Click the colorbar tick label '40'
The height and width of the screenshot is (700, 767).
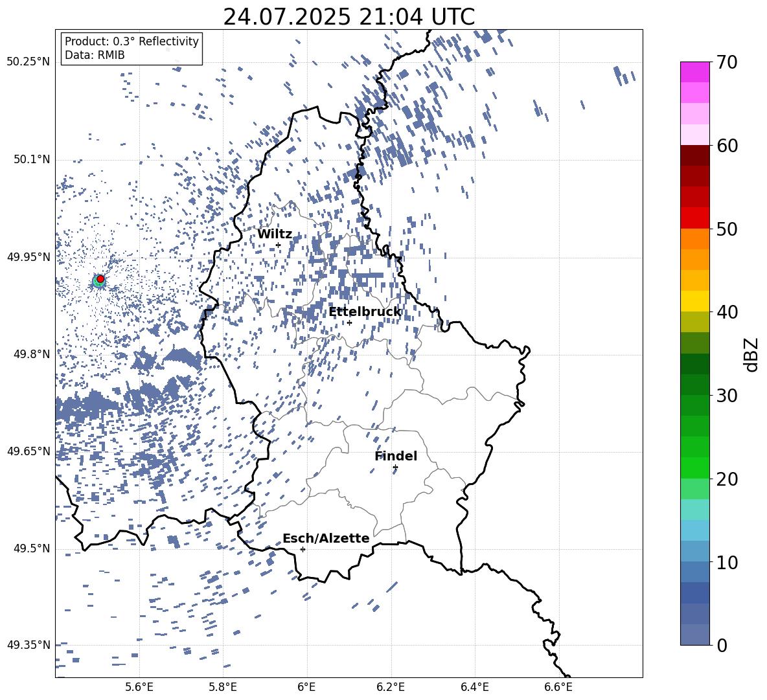(727, 312)
